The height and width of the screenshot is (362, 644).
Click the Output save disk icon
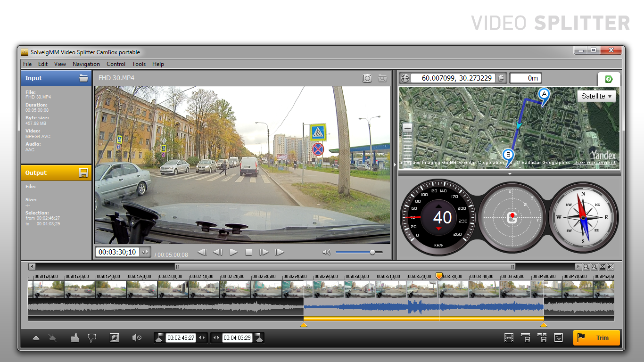click(83, 173)
